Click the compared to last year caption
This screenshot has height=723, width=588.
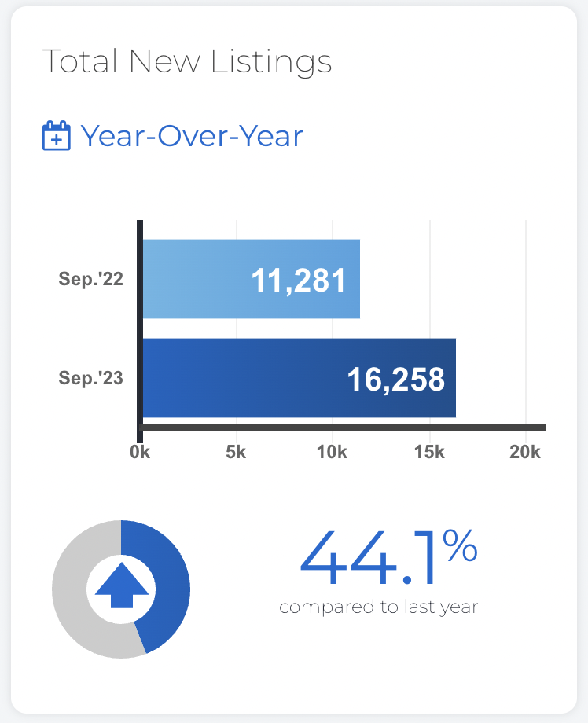379,607
